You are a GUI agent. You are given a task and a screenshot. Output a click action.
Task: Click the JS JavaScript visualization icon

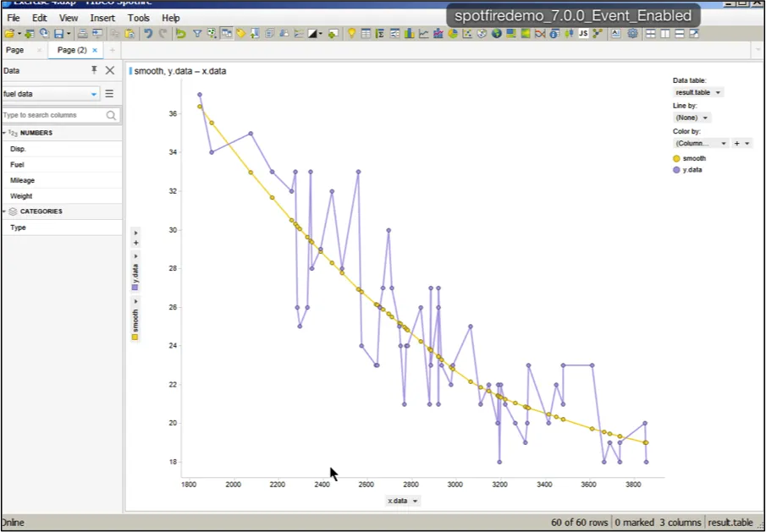583,34
